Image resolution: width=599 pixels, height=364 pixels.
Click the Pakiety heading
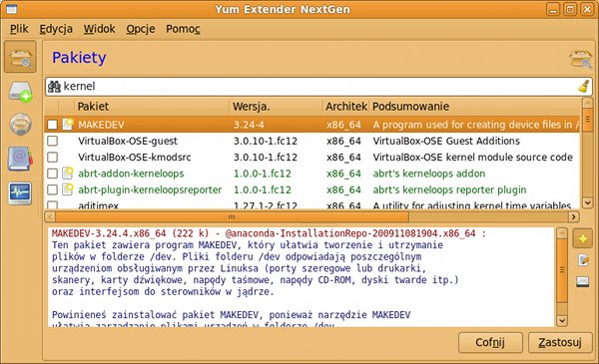[79, 58]
